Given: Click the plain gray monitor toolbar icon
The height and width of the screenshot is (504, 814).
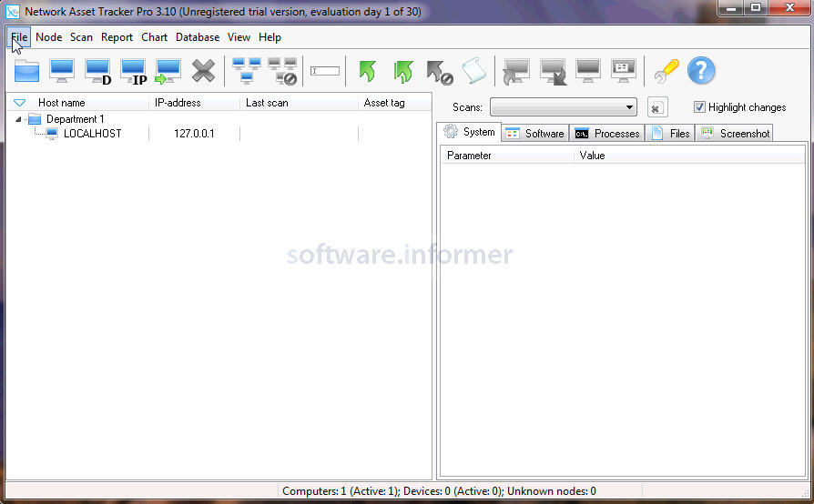Looking at the screenshot, I should click(x=588, y=71).
